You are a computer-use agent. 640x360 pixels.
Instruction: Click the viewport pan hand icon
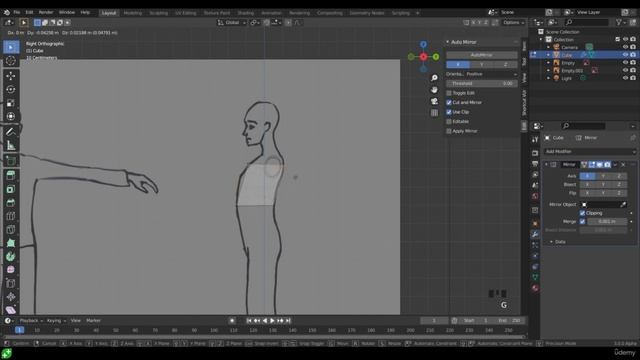click(434, 89)
